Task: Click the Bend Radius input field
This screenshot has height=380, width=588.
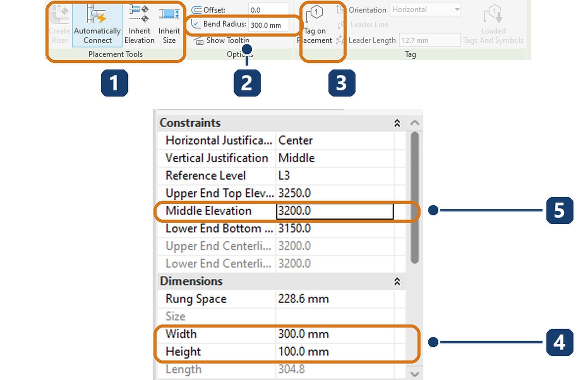Action: 268,25
